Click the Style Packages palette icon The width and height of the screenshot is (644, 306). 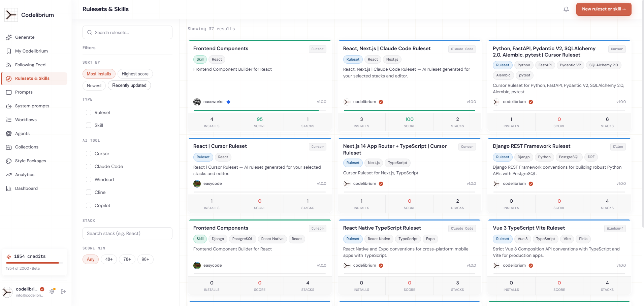[9, 161]
